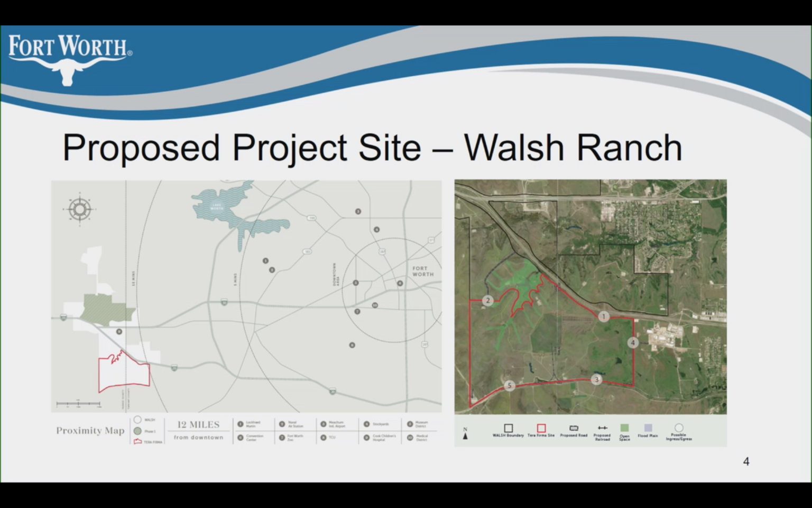Image resolution: width=812 pixels, height=508 pixels.
Task: Select ingress marker 1 on the aerial map
Action: (x=604, y=316)
